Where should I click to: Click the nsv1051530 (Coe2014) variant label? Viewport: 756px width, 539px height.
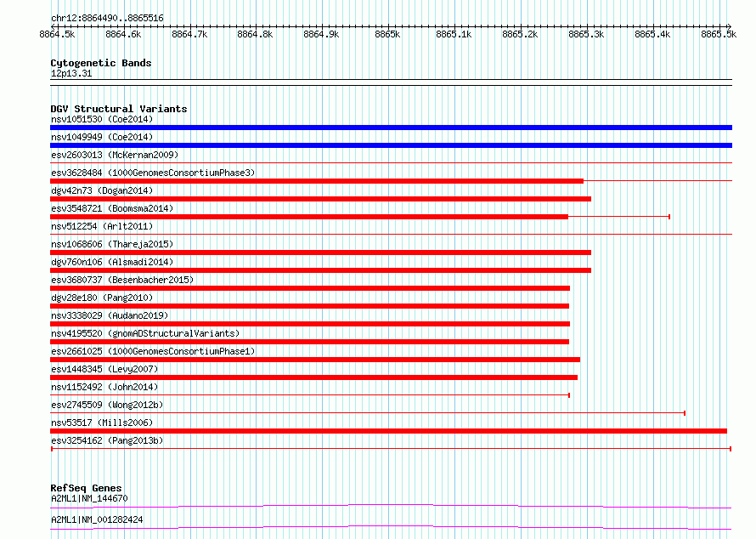pyautogui.click(x=102, y=119)
